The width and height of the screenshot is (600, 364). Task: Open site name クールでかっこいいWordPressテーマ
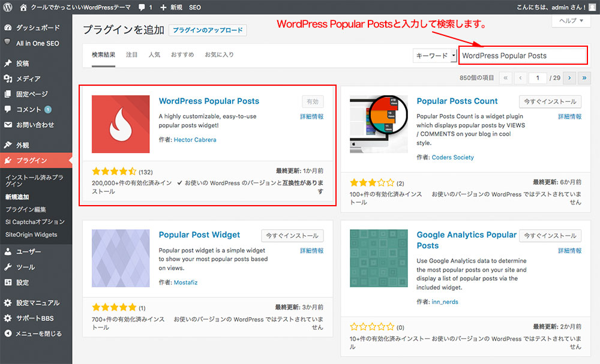tap(81, 7)
